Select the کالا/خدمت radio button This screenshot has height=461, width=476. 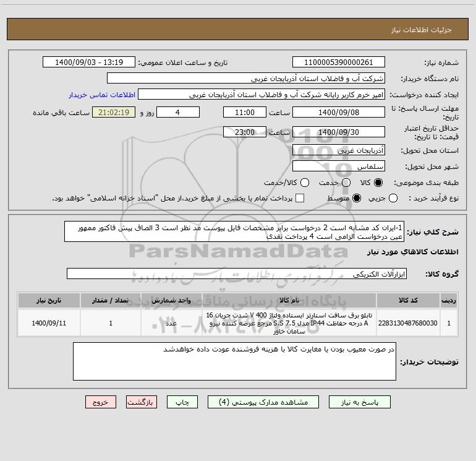coord(305,183)
